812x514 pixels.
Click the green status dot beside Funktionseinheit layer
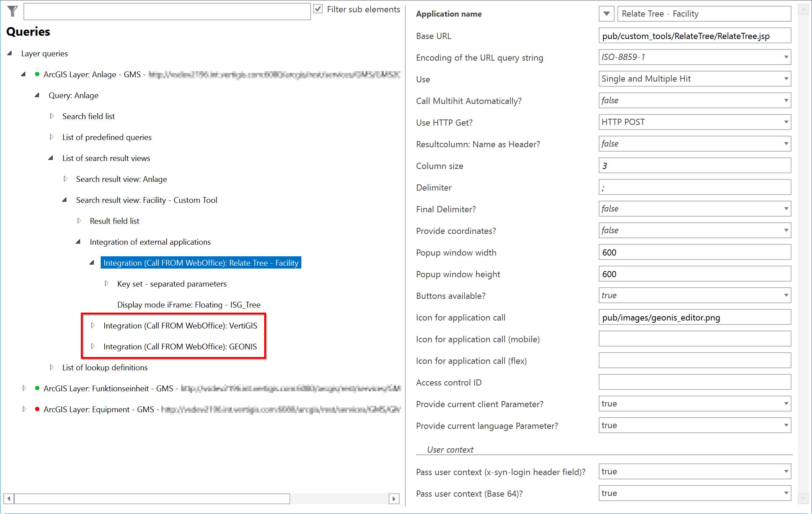click(37, 388)
